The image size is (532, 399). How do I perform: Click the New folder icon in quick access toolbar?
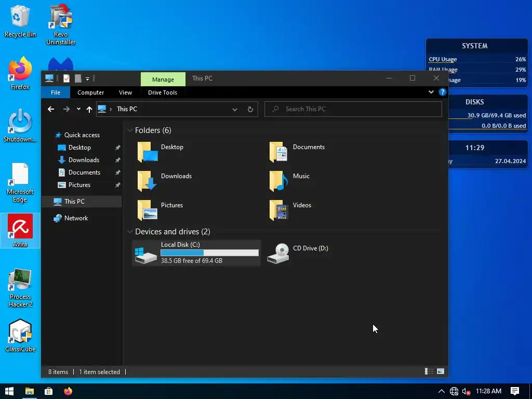point(78,78)
